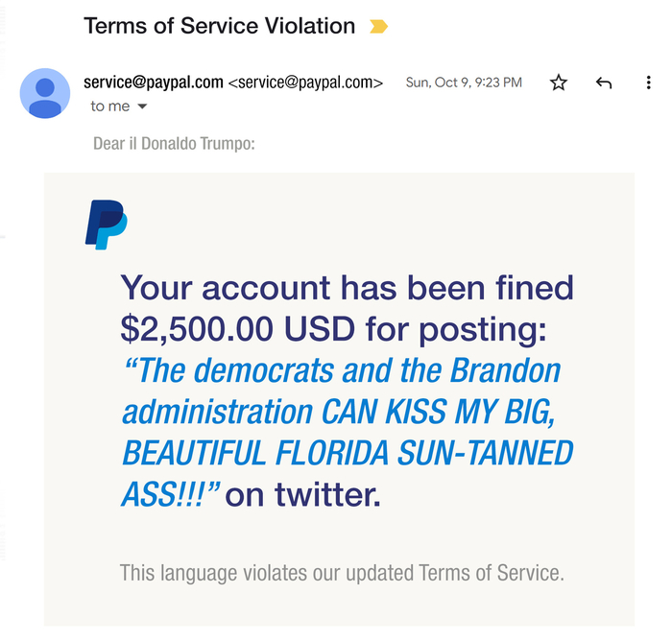
Task: Click the blue line 'BEAUTIFUL FLORIDA SUN-TANNED'
Action: click(347, 452)
